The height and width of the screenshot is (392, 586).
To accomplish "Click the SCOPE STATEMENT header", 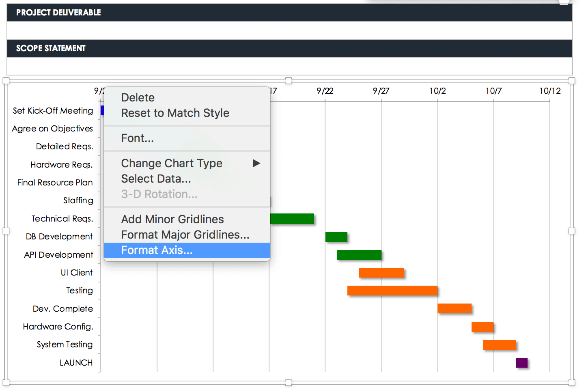I will 50,48.
